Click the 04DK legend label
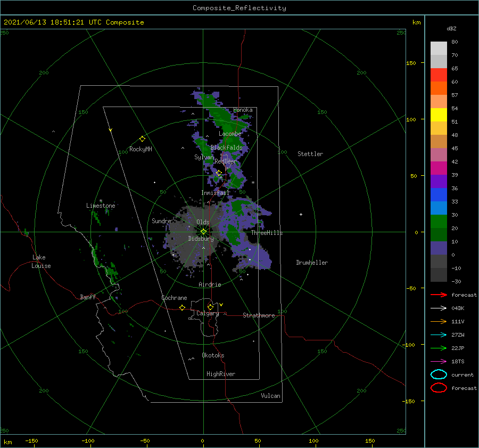The height and width of the screenshot is (448, 479). (458, 308)
